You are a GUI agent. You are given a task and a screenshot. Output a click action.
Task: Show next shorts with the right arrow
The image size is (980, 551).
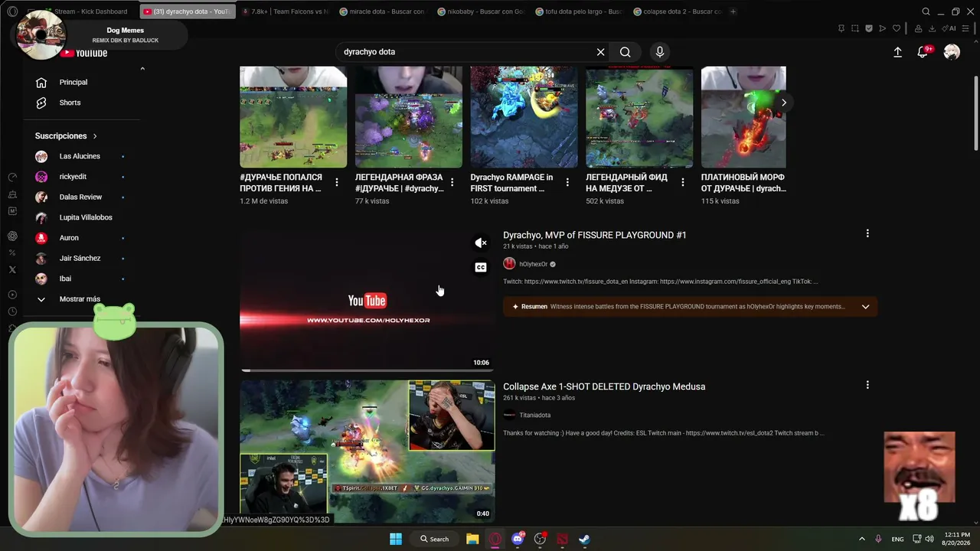784,103
